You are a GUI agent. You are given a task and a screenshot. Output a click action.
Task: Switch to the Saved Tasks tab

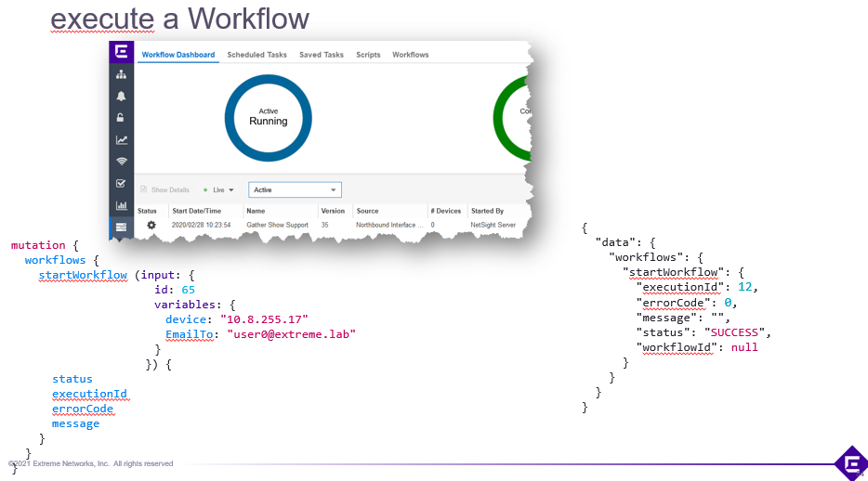tap(321, 55)
